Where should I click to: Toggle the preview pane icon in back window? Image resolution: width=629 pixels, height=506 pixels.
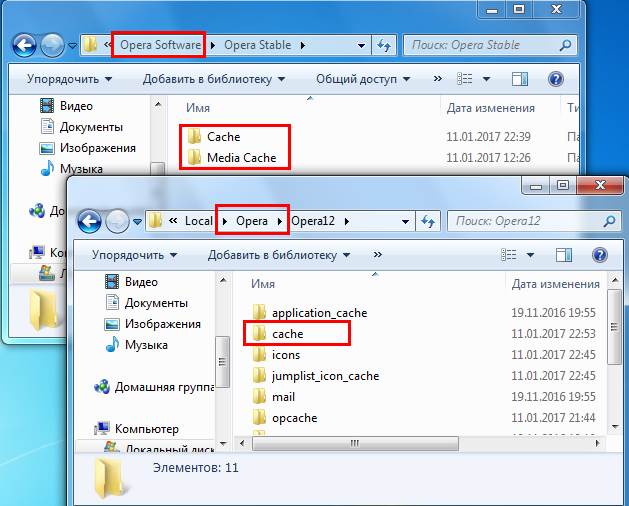(x=519, y=79)
